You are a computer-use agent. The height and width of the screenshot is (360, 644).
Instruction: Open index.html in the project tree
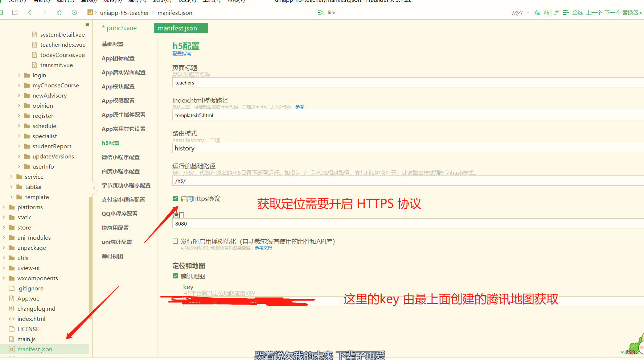31,319
